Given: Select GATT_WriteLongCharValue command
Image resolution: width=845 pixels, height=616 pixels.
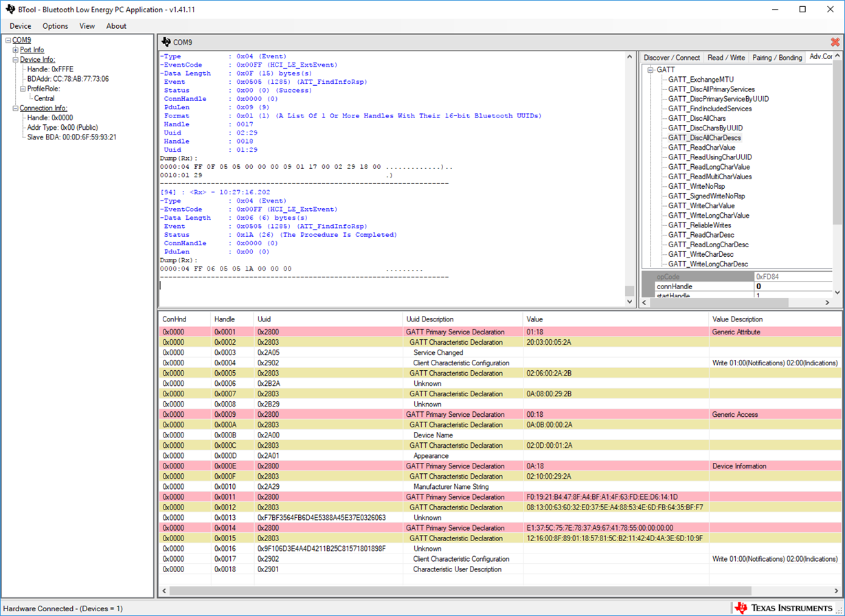Looking at the screenshot, I should pos(709,216).
